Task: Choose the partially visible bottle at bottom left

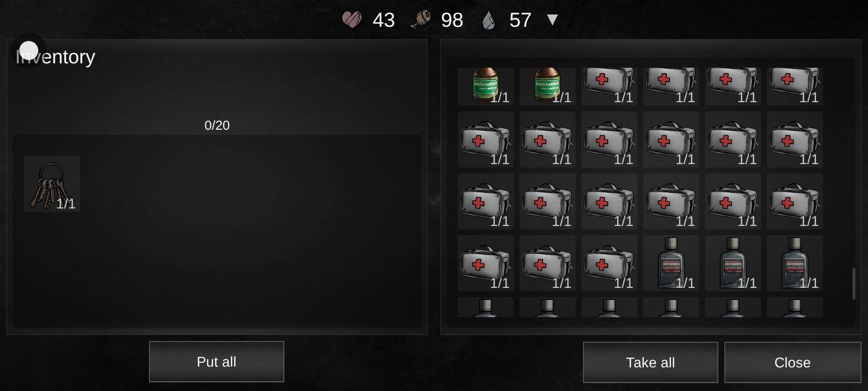Action: [x=485, y=307]
